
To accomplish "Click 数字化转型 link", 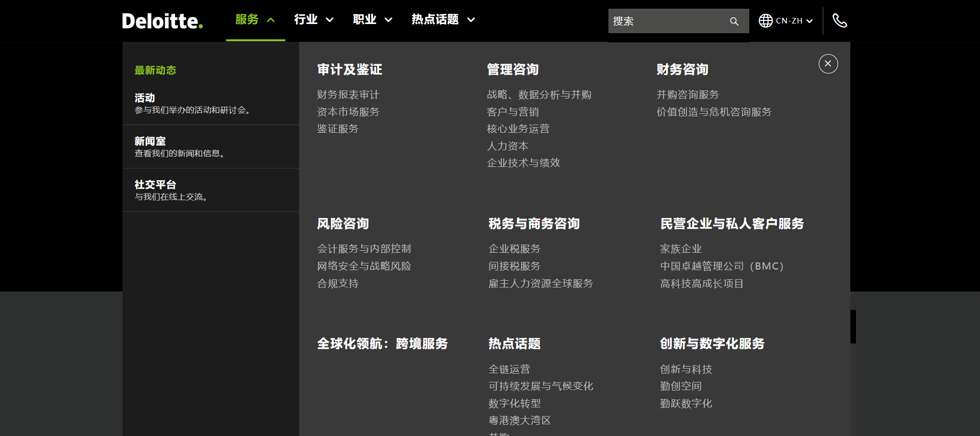I will coord(514,404).
